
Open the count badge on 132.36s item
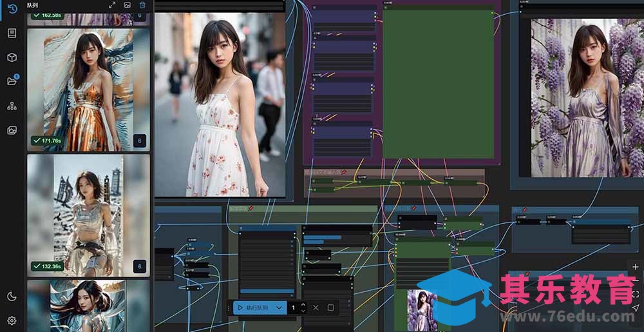click(139, 266)
